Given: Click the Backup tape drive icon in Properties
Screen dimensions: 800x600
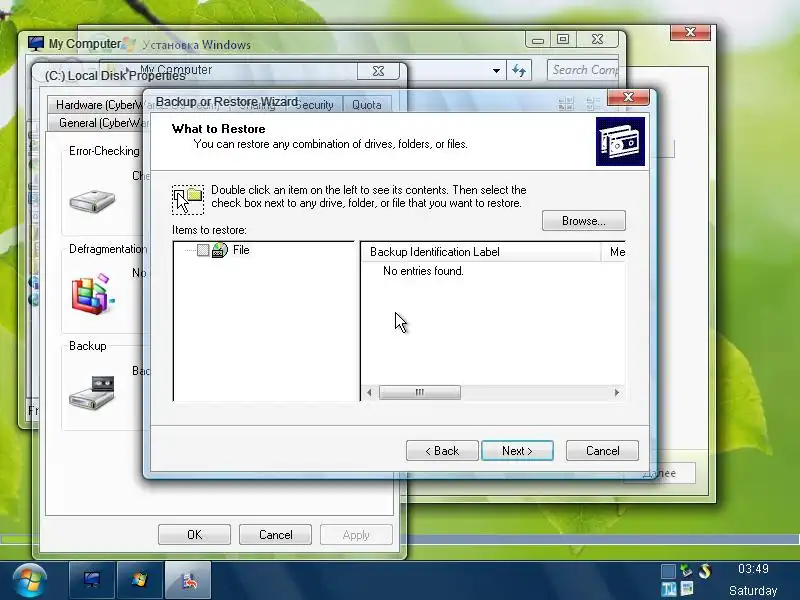Looking at the screenshot, I should [92, 392].
